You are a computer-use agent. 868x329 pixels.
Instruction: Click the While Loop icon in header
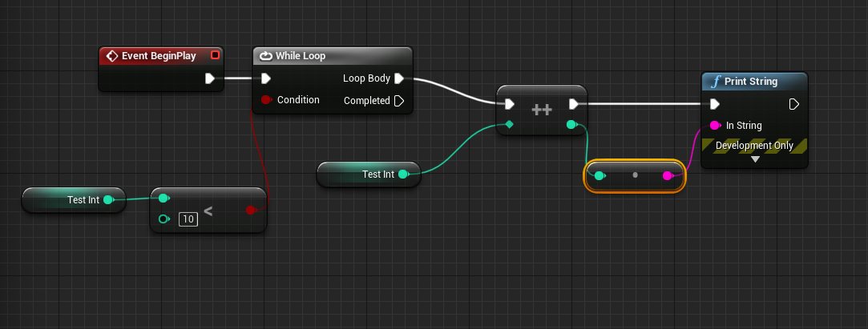point(266,56)
